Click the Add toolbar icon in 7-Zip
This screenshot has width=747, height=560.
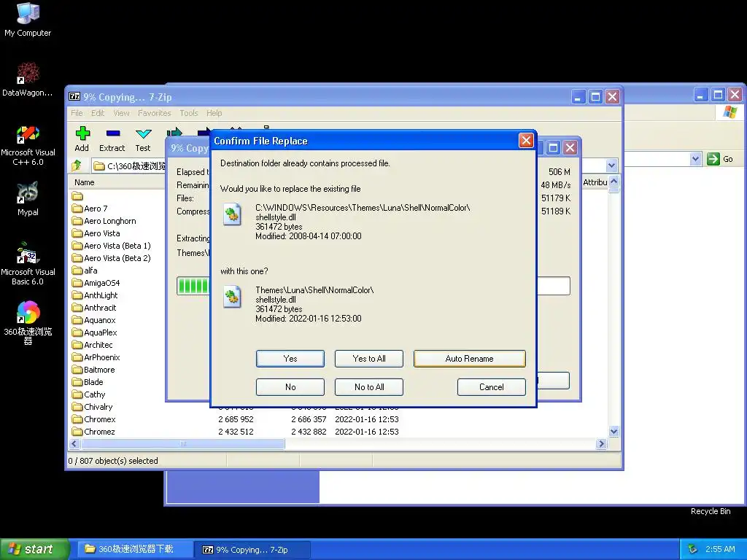[x=82, y=139]
